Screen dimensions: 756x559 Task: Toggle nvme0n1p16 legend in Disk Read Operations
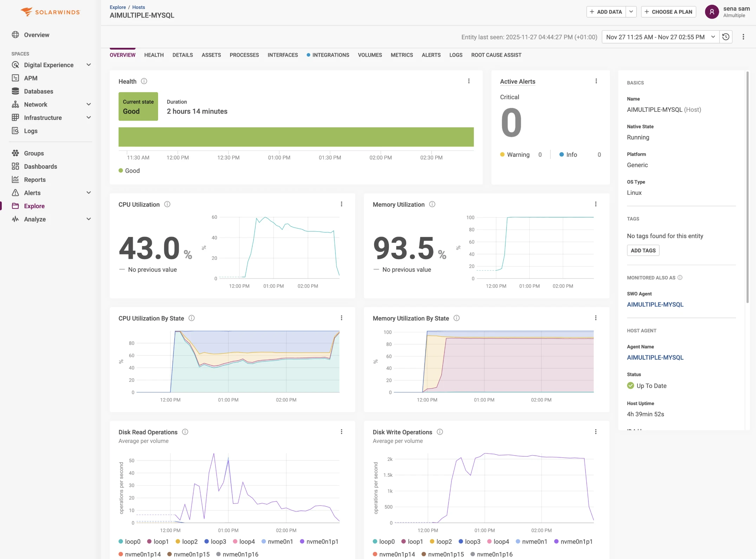(237, 554)
